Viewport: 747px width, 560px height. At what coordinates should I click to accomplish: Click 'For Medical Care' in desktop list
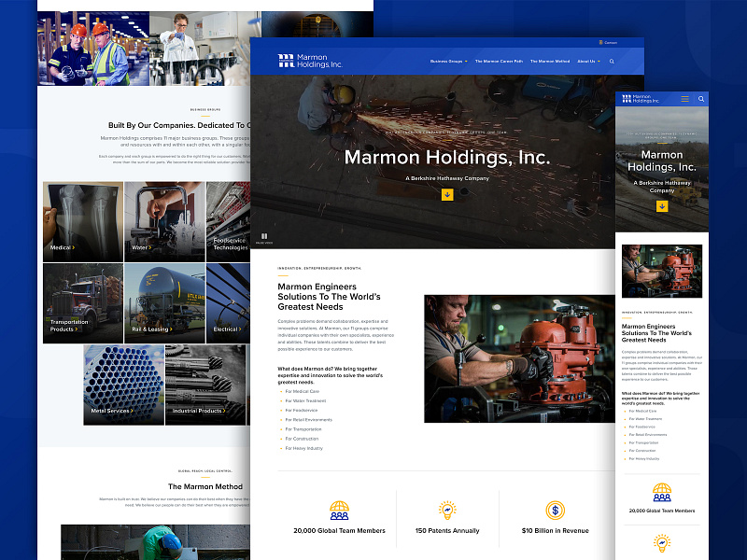302,391
